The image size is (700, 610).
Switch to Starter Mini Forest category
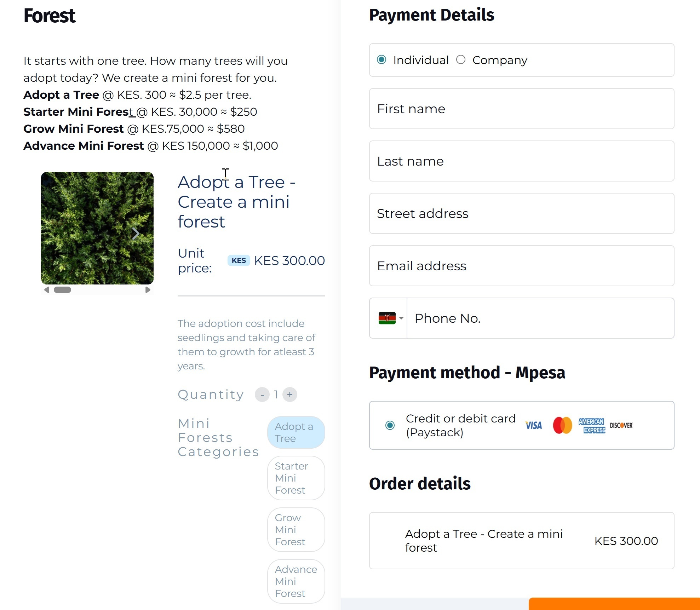tap(296, 478)
